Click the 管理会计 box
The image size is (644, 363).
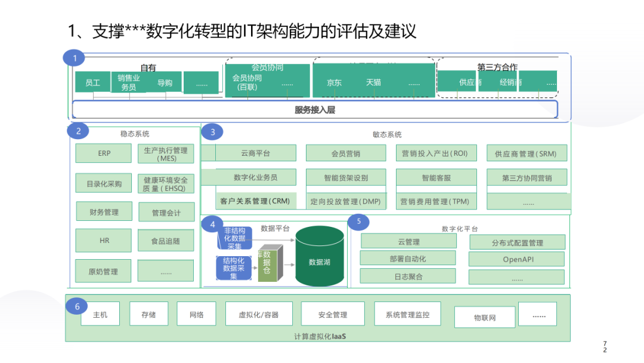pos(166,212)
